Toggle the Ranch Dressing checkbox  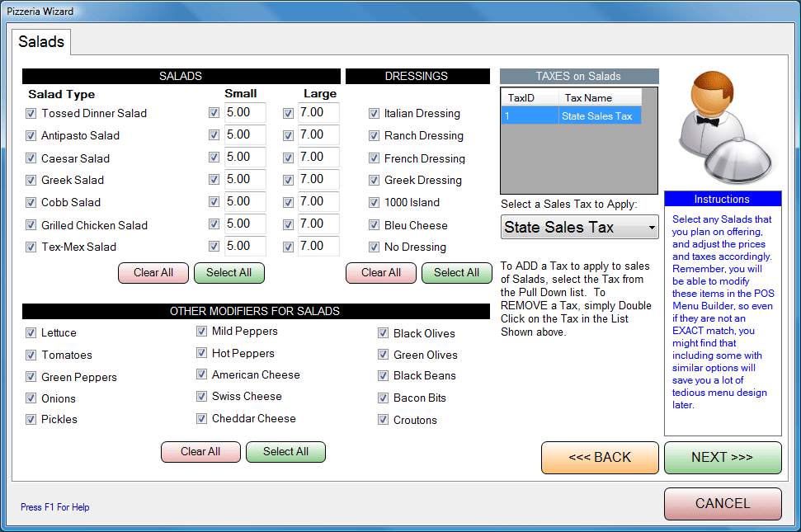(374, 136)
